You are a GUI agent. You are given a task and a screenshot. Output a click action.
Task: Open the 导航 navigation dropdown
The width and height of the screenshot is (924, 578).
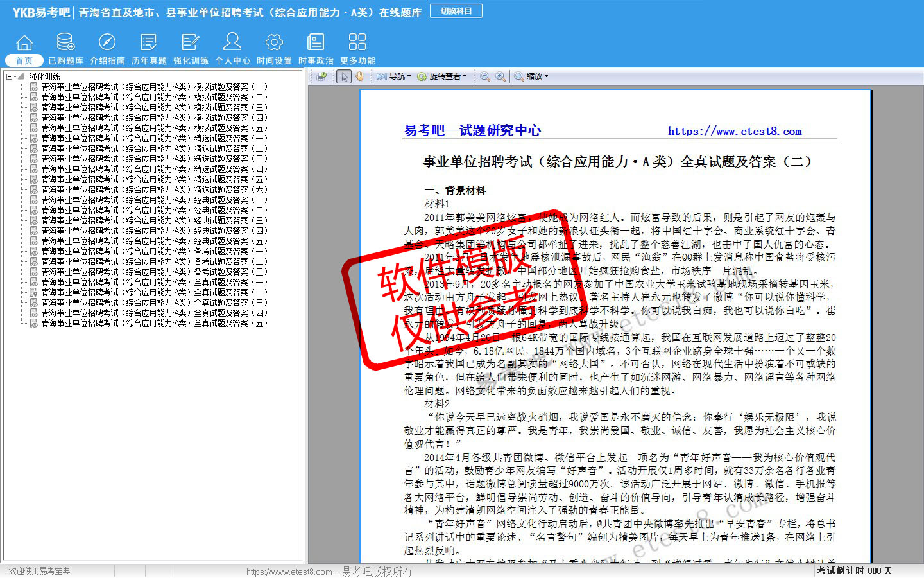click(x=393, y=76)
